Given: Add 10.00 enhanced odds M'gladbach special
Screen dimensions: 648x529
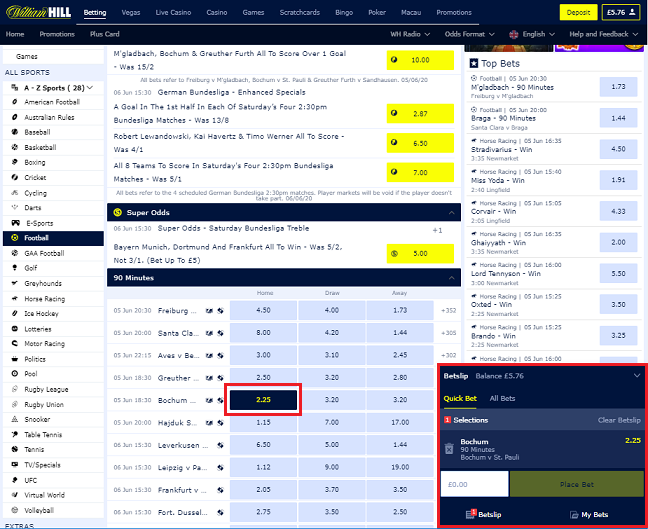Looking at the screenshot, I should tap(420, 60).
